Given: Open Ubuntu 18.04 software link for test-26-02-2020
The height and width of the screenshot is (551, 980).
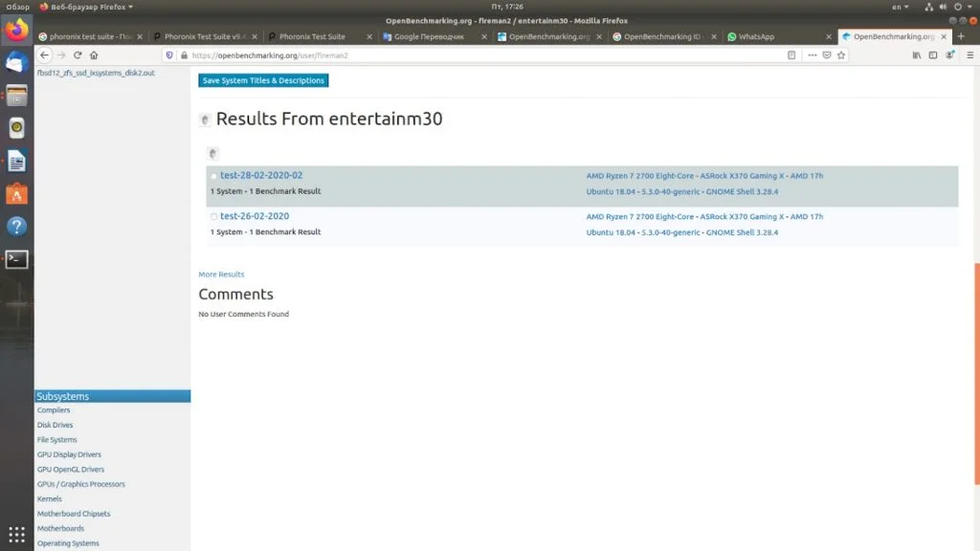Looking at the screenshot, I should click(681, 232).
